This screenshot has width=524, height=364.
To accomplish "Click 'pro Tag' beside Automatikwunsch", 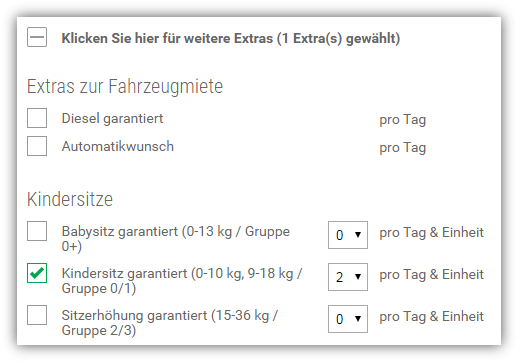I will tap(402, 148).
